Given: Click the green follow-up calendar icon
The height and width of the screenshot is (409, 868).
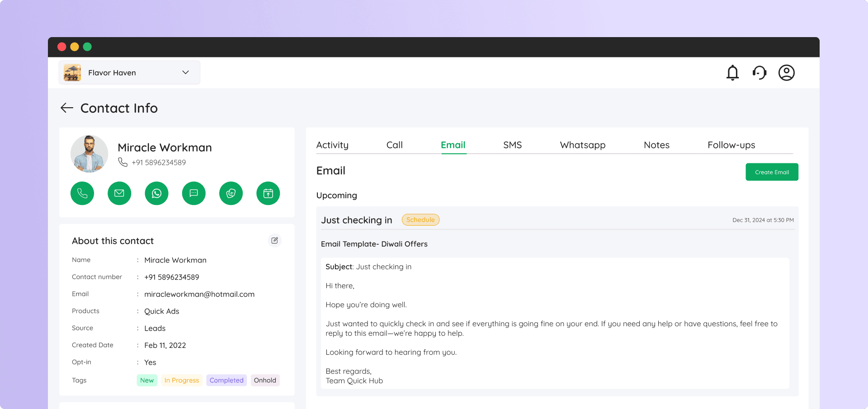Looking at the screenshot, I should coord(268,193).
